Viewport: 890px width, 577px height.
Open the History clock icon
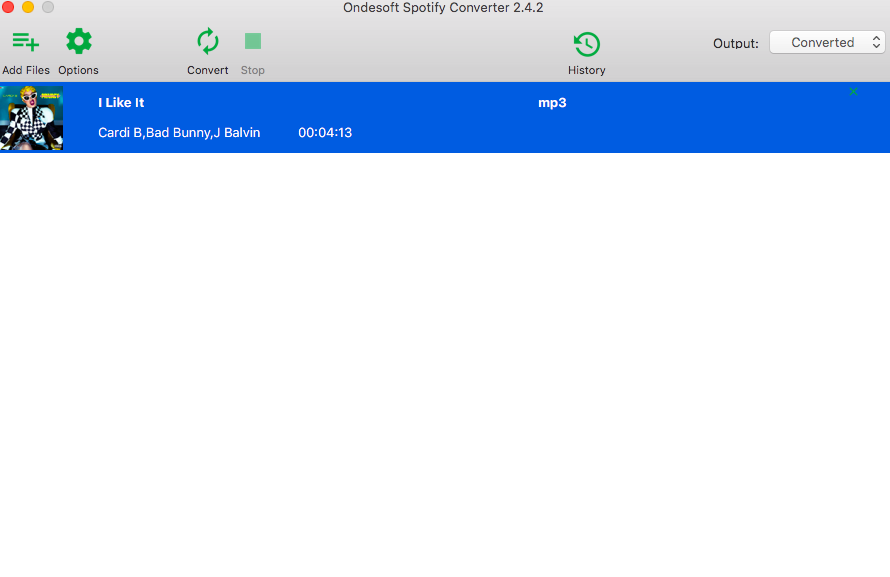[x=586, y=44]
